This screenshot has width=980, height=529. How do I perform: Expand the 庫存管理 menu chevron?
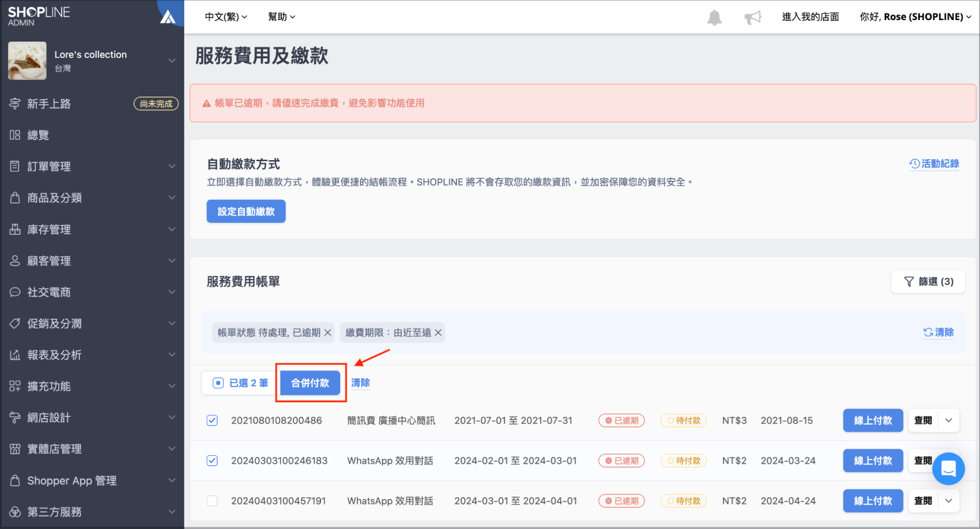tap(172, 229)
